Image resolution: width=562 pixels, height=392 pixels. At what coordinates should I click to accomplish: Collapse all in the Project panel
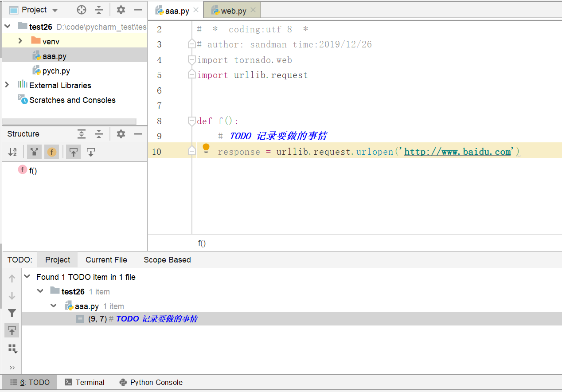(99, 10)
